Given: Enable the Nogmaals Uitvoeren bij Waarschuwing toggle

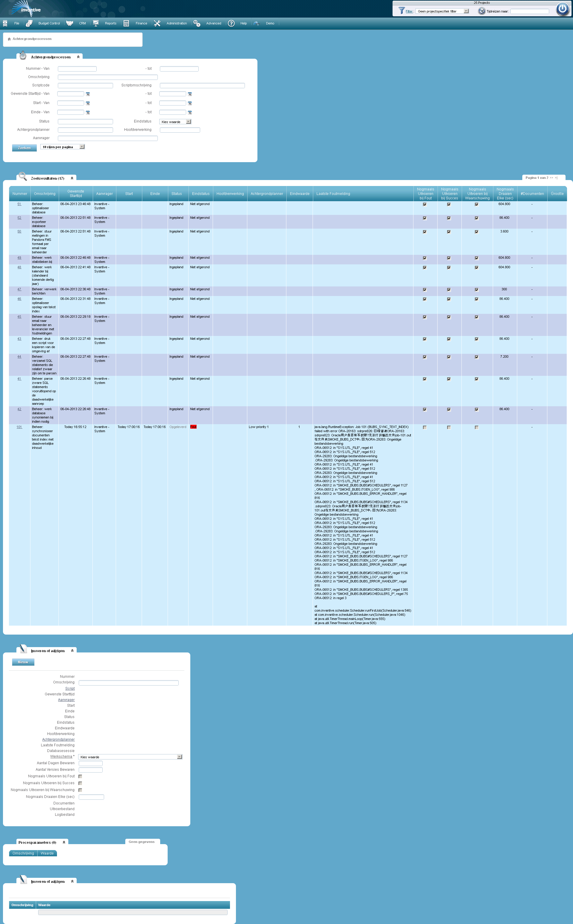Looking at the screenshot, I should point(80,790).
